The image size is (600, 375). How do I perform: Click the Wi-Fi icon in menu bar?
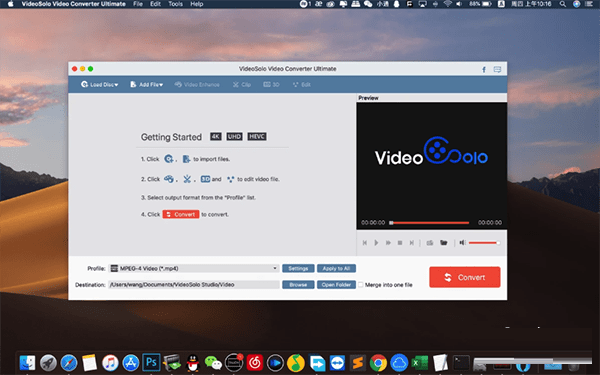[x=447, y=4]
